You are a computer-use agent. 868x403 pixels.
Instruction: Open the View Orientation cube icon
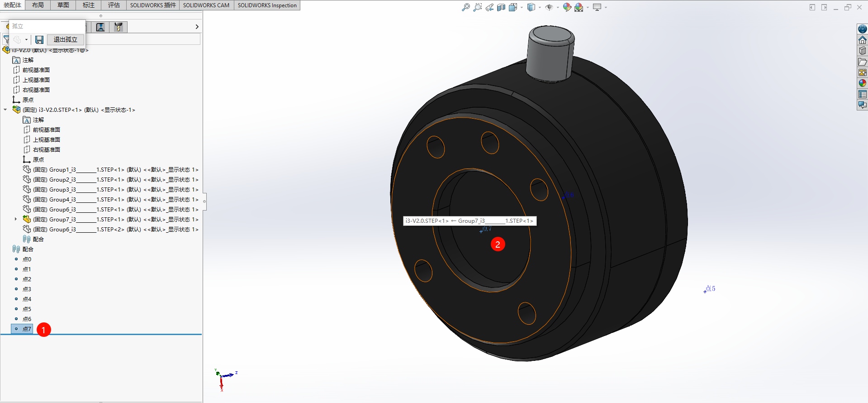tap(513, 7)
